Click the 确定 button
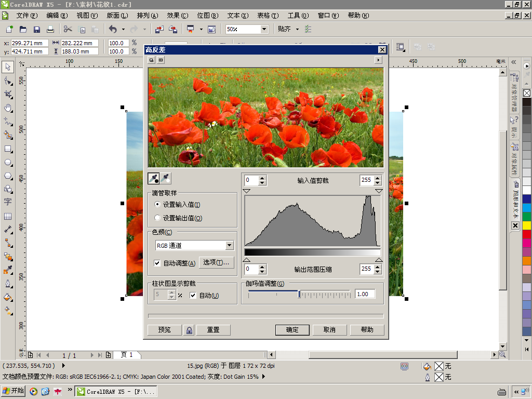Screen dimensions: 532x399 click(x=292, y=330)
